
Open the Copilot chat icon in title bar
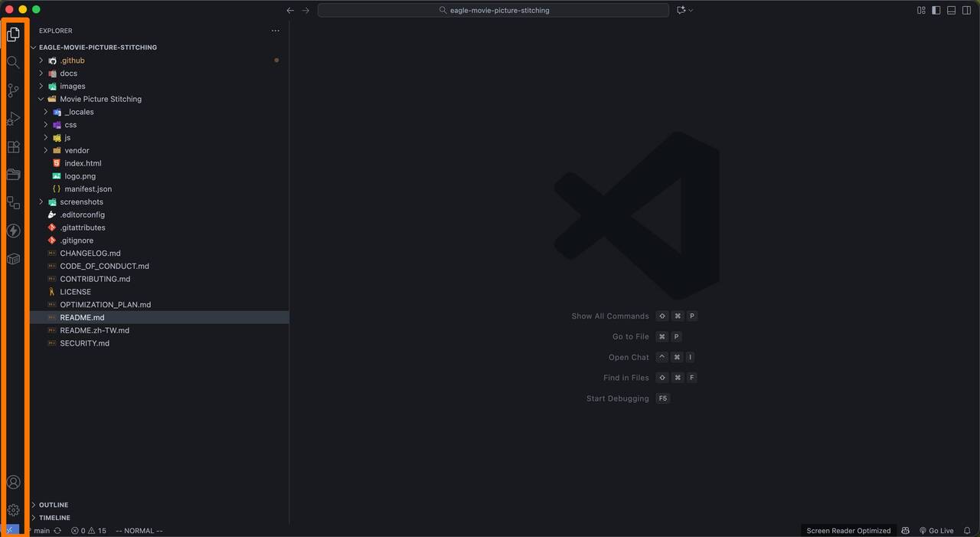pos(681,10)
